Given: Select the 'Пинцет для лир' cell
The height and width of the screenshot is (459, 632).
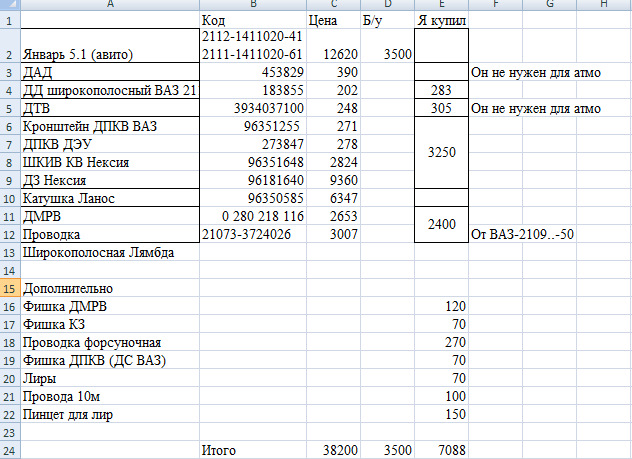Looking at the screenshot, I should [x=110, y=414].
